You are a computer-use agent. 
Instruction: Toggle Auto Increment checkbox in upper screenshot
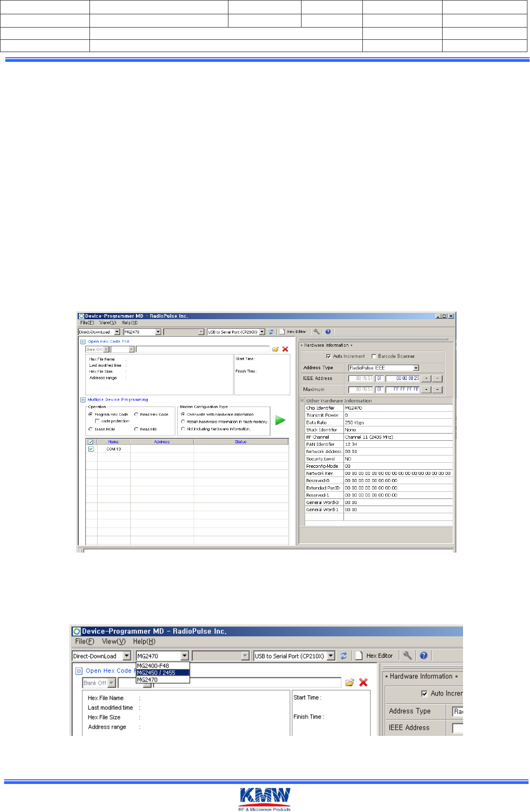[x=328, y=356]
